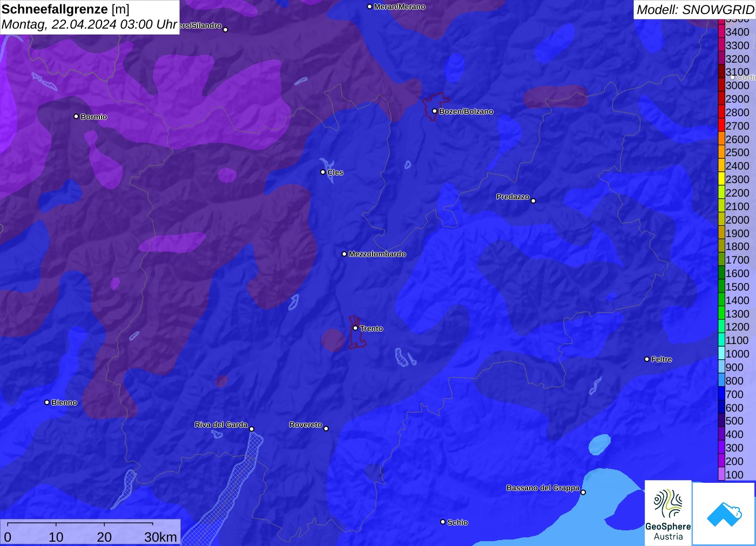This screenshot has height=546, width=756.
Task: Click the '200' legend value
Action: tap(734, 461)
